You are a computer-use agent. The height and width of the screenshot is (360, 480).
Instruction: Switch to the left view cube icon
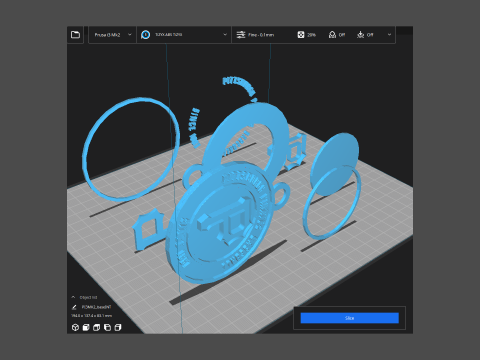(x=107, y=327)
